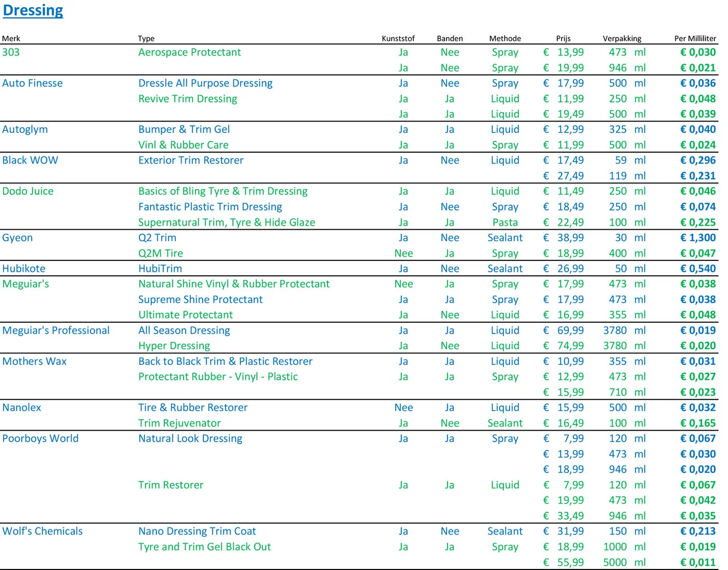Click Tyre and Trim Gel Black Out

(204, 547)
